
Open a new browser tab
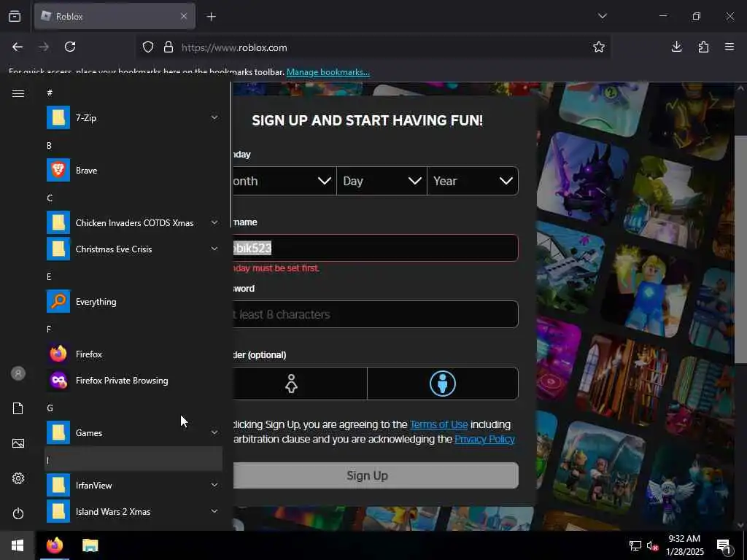pos(211,17)
